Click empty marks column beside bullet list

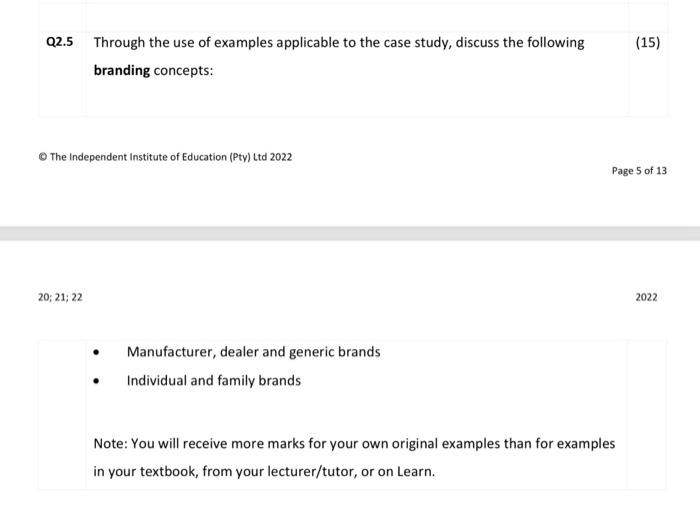coord(646,414)
